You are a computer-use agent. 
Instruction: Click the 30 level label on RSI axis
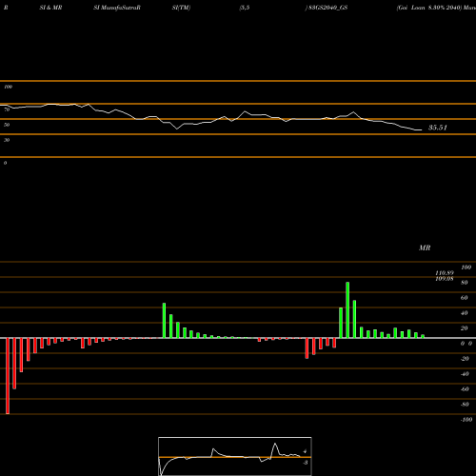tap(7, 140)
